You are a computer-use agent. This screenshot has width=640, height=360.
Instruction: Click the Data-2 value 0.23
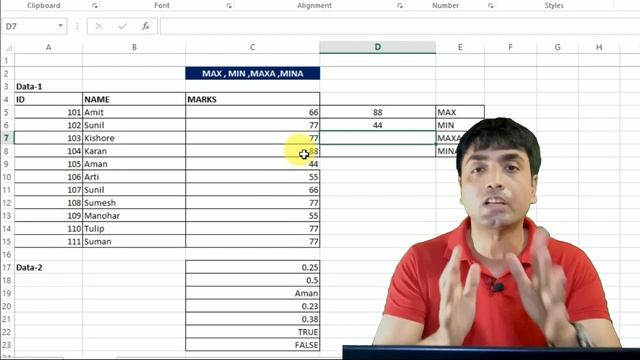click(x=253, y=307)
